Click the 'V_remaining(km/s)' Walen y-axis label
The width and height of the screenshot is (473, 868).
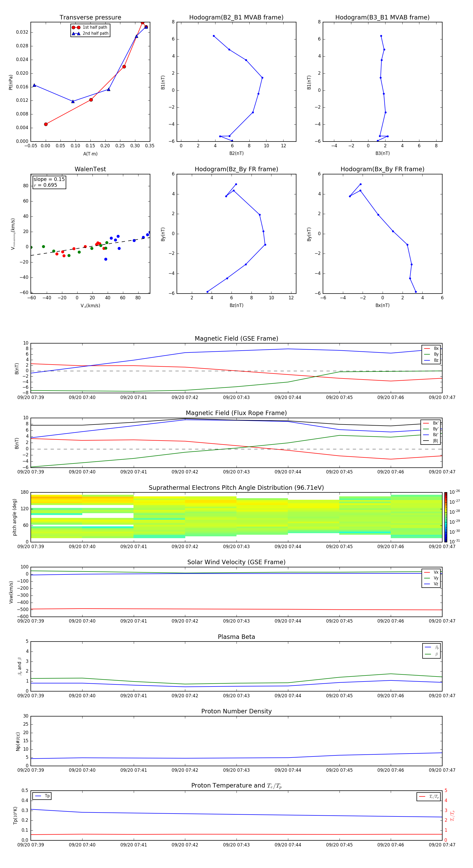tap(13, 234)
